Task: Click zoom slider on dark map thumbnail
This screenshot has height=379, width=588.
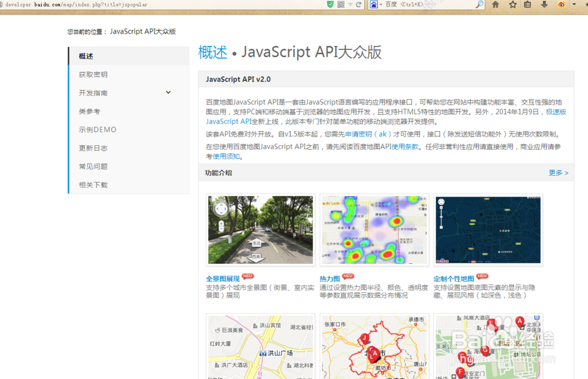Action: click(x=442, y=217)
